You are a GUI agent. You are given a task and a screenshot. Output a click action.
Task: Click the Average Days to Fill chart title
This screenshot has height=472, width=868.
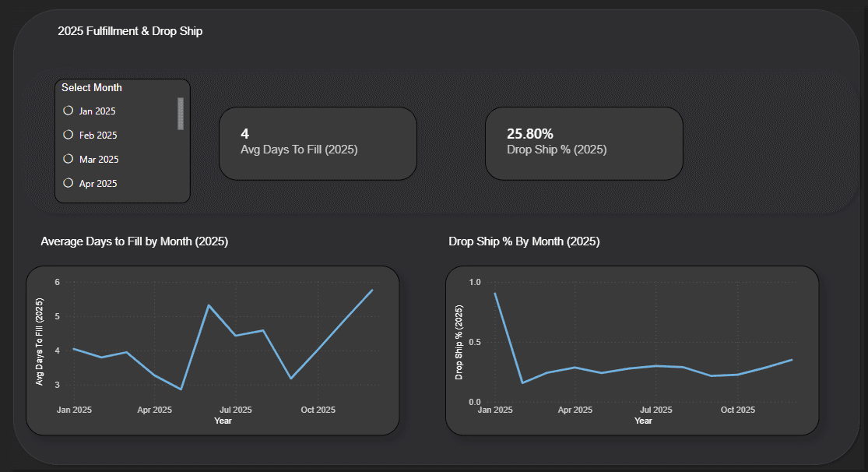[134, 241]
